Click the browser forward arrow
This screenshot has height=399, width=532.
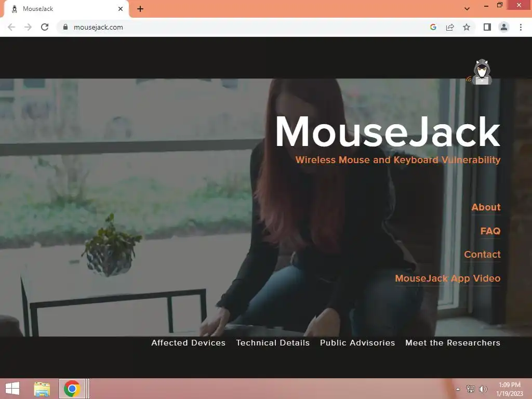click(28, 27)
